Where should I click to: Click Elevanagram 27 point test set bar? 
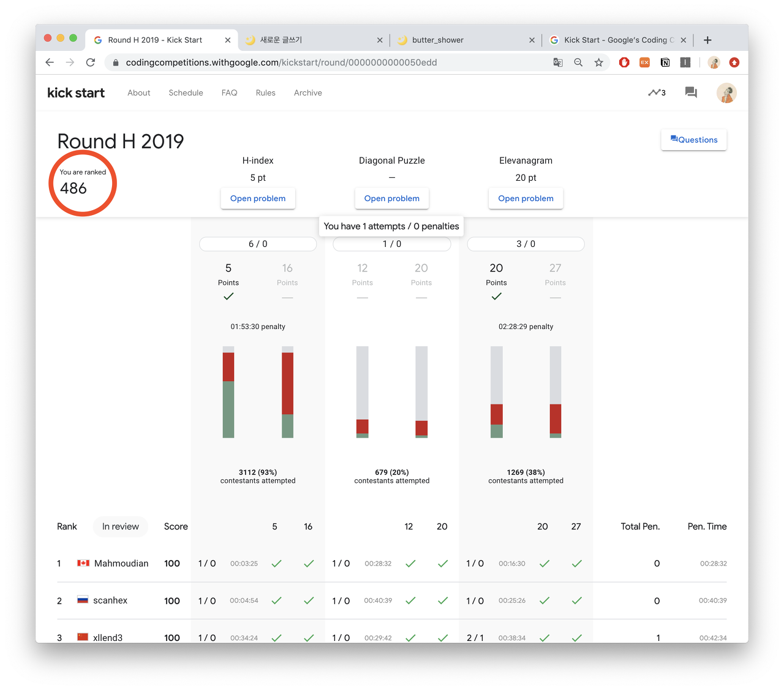pyautogui.click(x=556, y=392)
